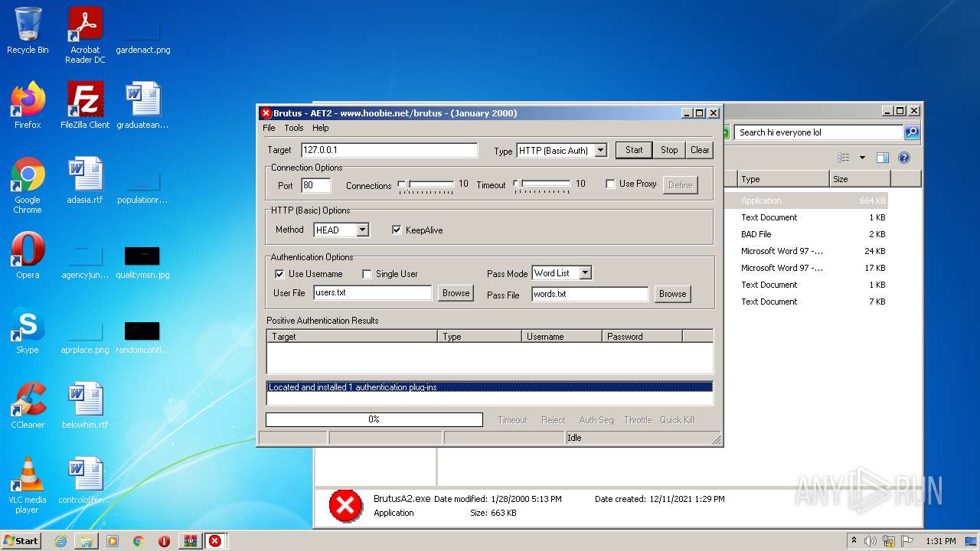Click the Username results column header
The image size is (980, 551).
[x=561, y=336]
